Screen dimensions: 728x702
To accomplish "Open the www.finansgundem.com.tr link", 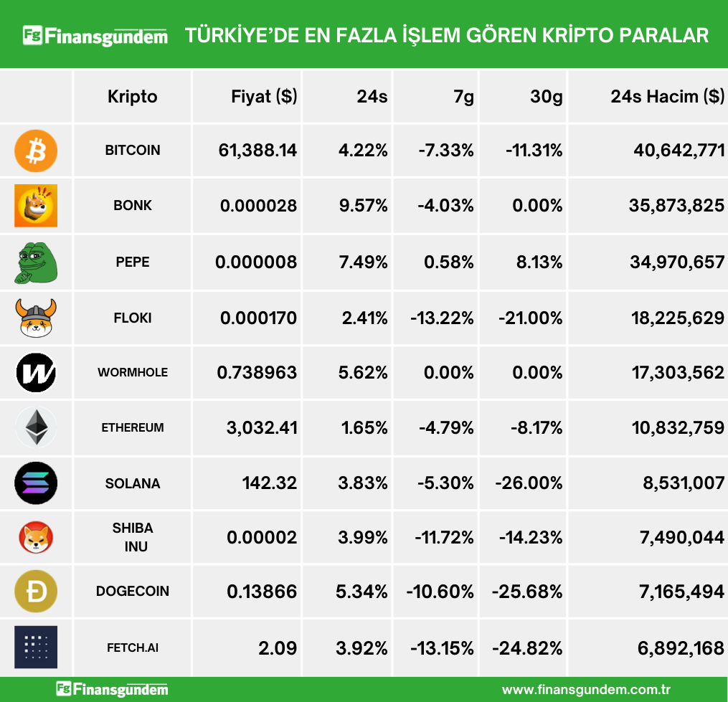I will (x=586, y=690).
